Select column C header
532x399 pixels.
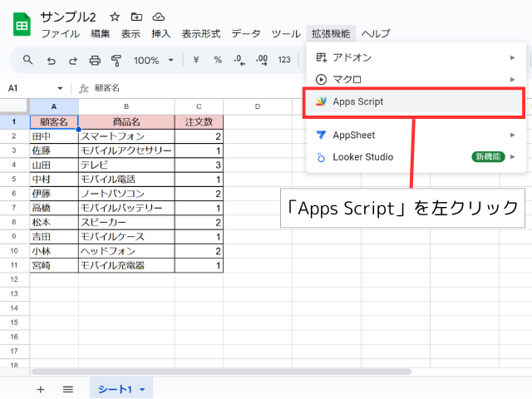point(199,106)
